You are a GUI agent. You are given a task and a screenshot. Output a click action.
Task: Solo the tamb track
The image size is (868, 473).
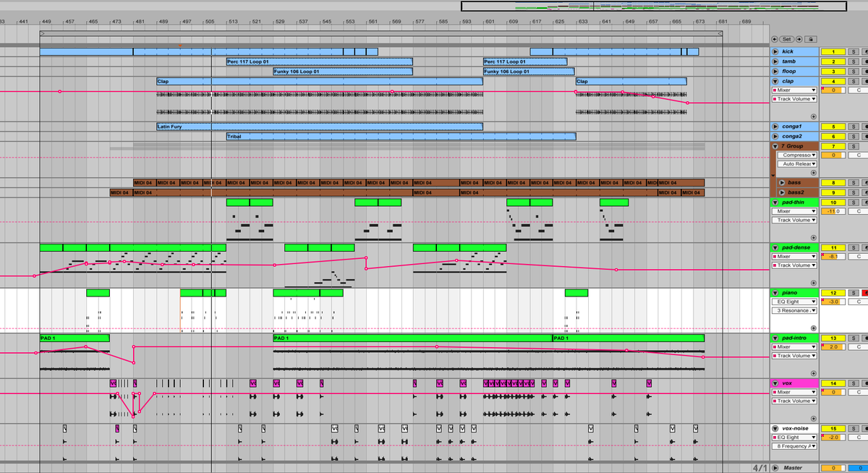854,61
